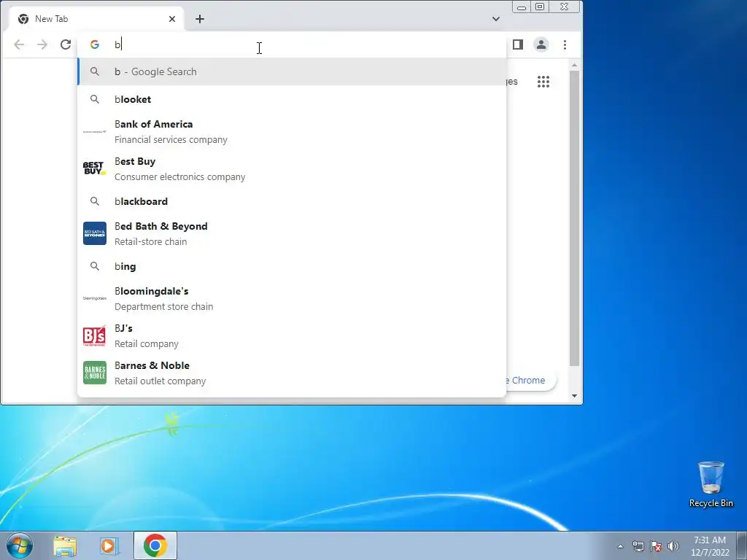Close the New Tab tab
Viewport: 747px width, 560px height.
click(x=172, y=19)
